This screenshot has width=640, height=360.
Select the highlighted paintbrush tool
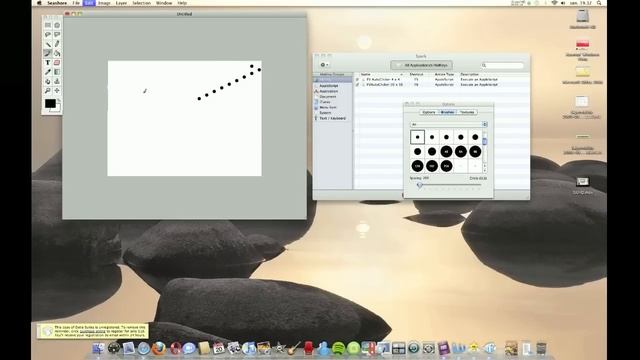[48, 53]
